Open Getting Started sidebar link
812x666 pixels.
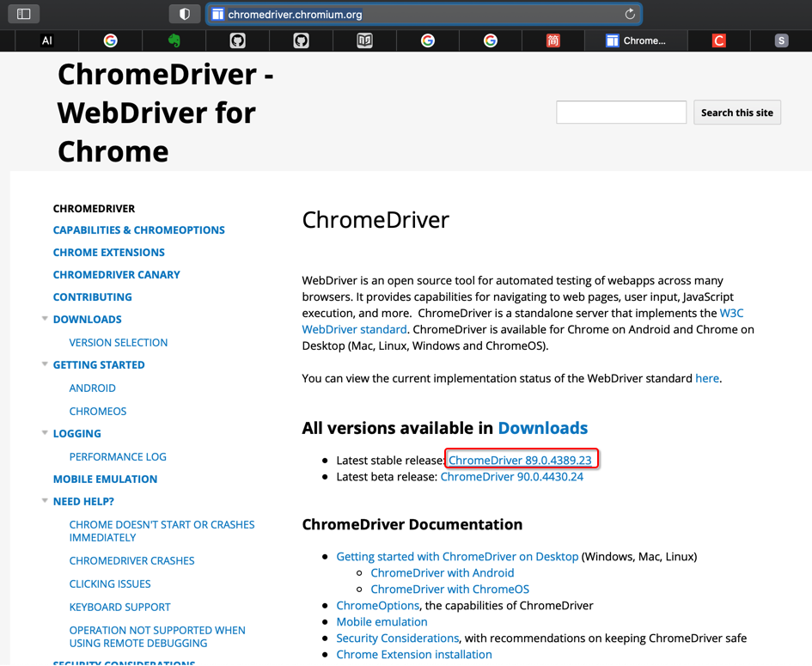click(99, 364)
